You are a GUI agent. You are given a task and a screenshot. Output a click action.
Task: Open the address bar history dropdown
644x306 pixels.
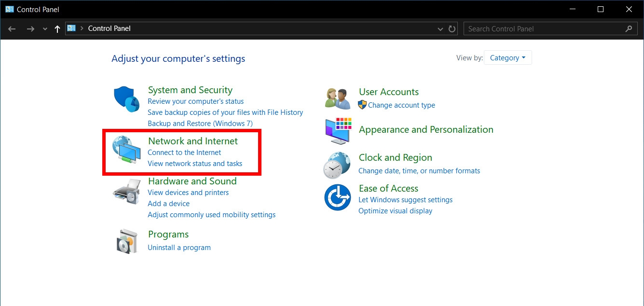point(440,29)
